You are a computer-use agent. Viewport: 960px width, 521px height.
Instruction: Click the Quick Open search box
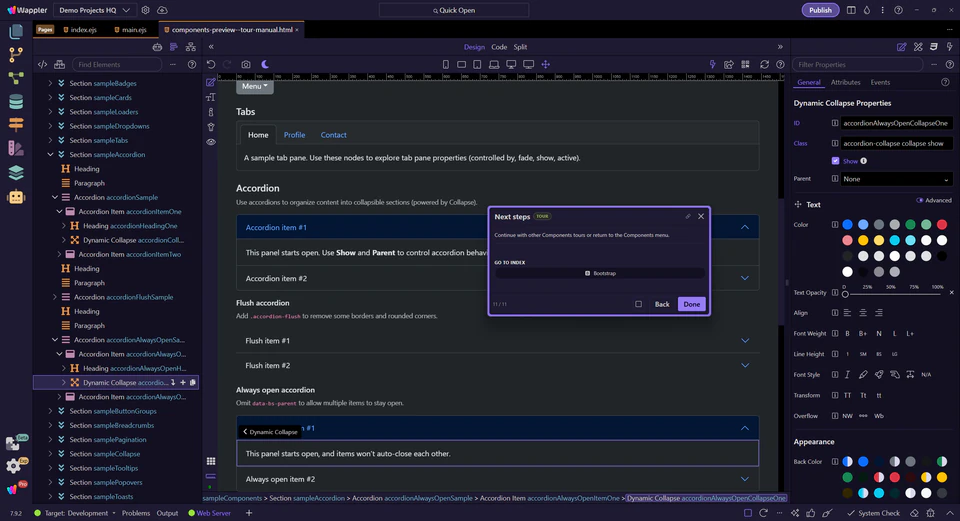(x=454, y=10)
